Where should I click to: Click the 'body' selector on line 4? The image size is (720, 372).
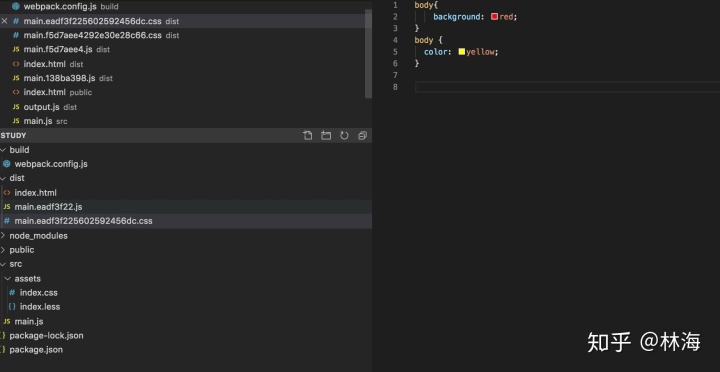pos(424,40)
